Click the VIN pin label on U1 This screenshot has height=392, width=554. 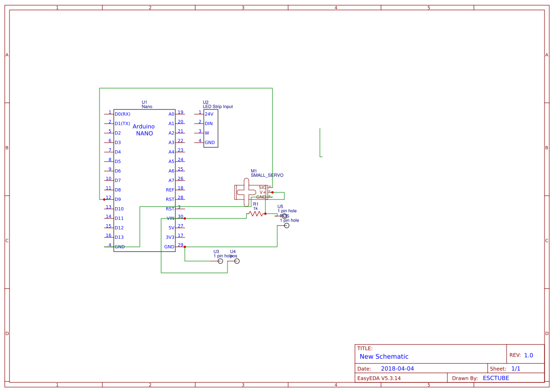click(x=170, y=218)
